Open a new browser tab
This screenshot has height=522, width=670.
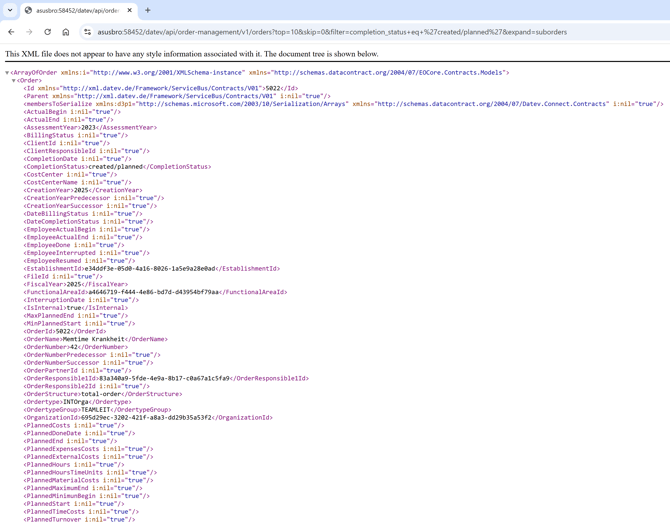point(148,11)
